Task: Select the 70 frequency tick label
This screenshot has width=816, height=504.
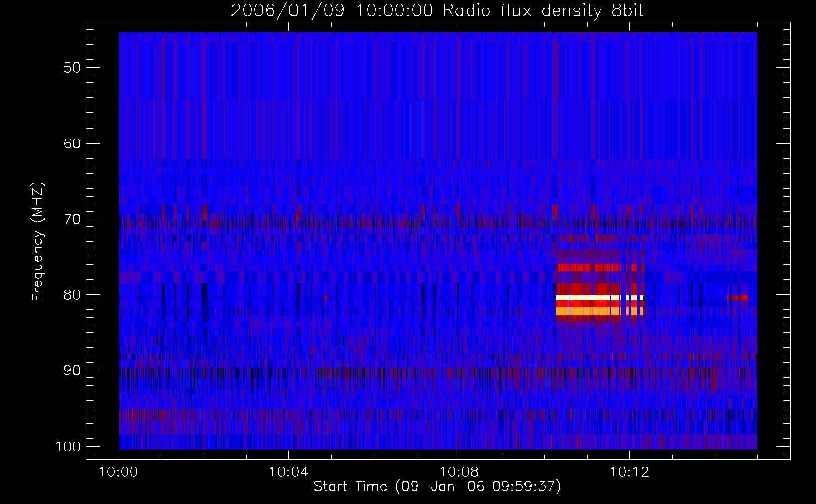Action: tap(72, 219)
